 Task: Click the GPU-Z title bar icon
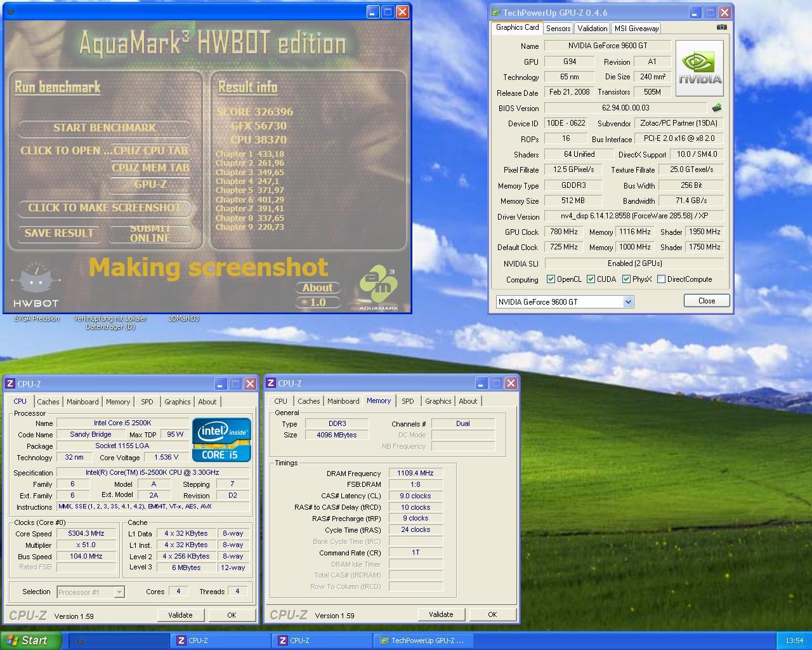[x=496, y=12]
